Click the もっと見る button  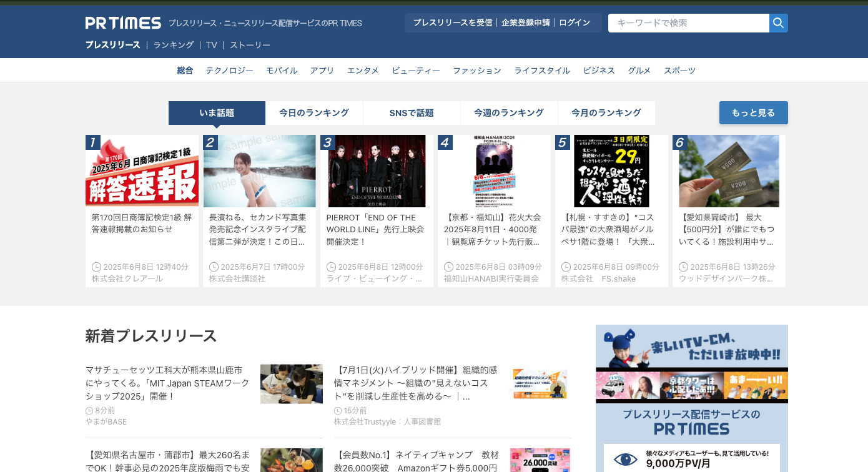(x=753, y=113)
